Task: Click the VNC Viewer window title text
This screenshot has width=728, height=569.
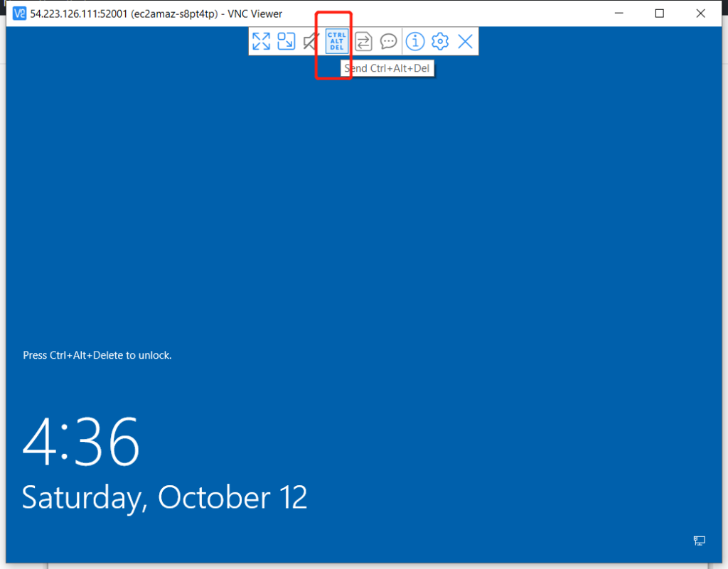Action: (156, 13)
